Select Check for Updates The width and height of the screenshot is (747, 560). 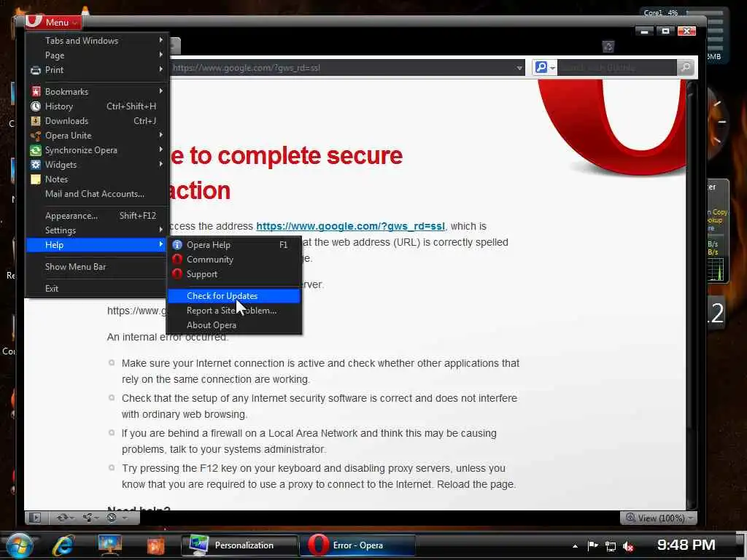pos(234,296)
